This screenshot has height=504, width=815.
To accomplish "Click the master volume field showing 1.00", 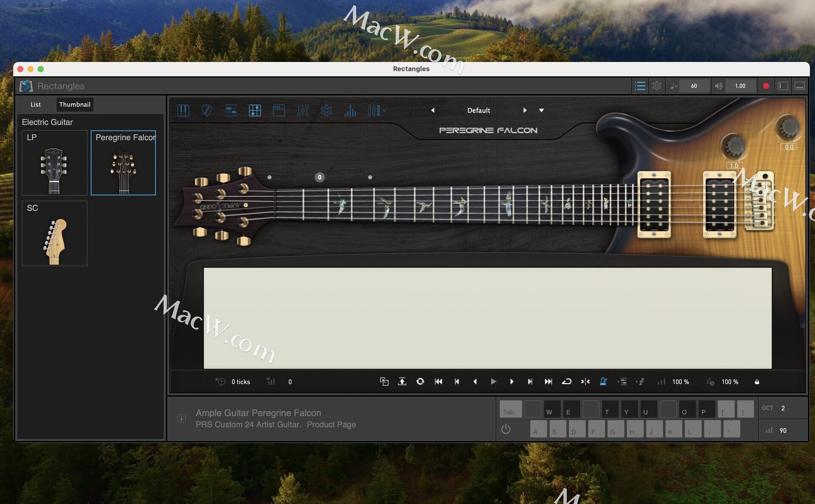I will pyautogui.click(x=740, y=86).
